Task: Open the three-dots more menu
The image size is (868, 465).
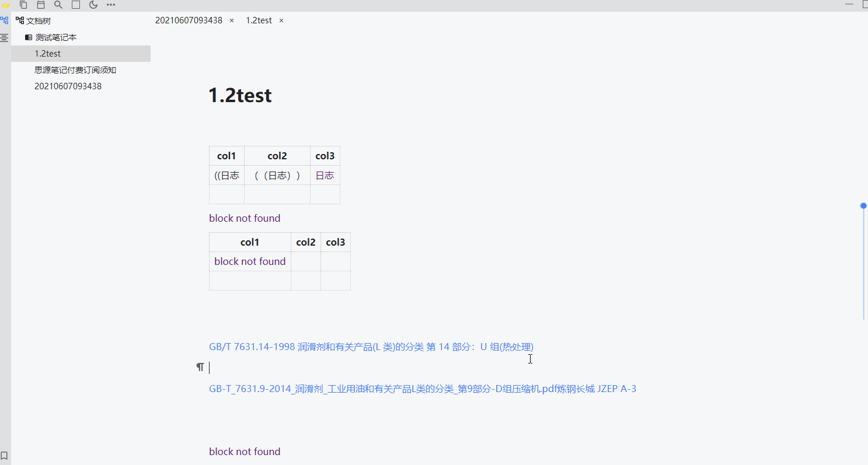Action: 111,5
